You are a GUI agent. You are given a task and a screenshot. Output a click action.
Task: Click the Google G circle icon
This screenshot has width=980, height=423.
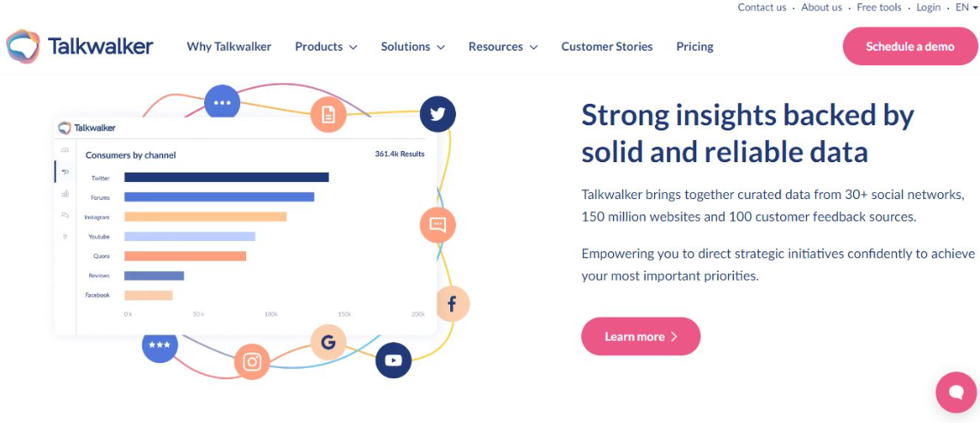point(328,342)
